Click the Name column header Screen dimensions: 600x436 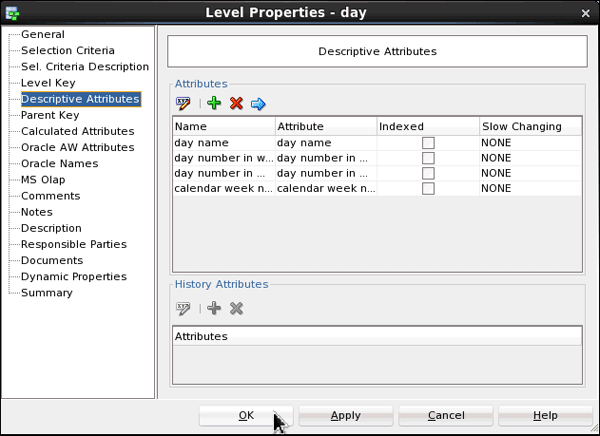click(224, 126)
